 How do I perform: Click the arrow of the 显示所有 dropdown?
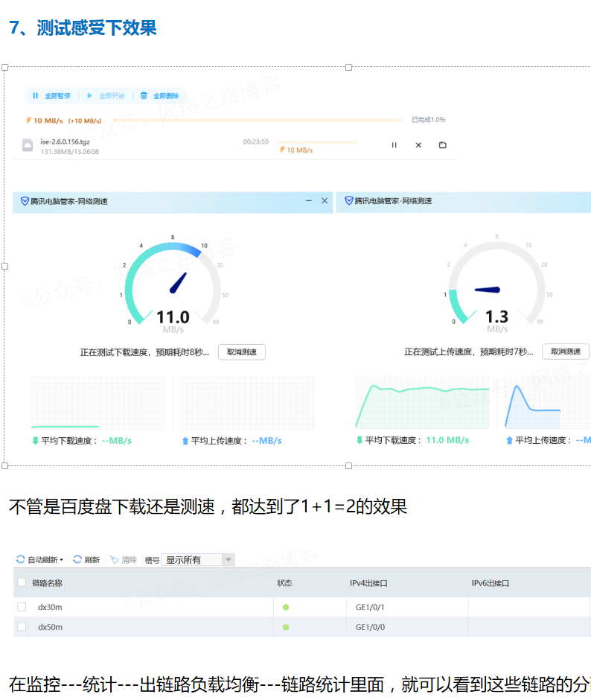coord(228,560)
